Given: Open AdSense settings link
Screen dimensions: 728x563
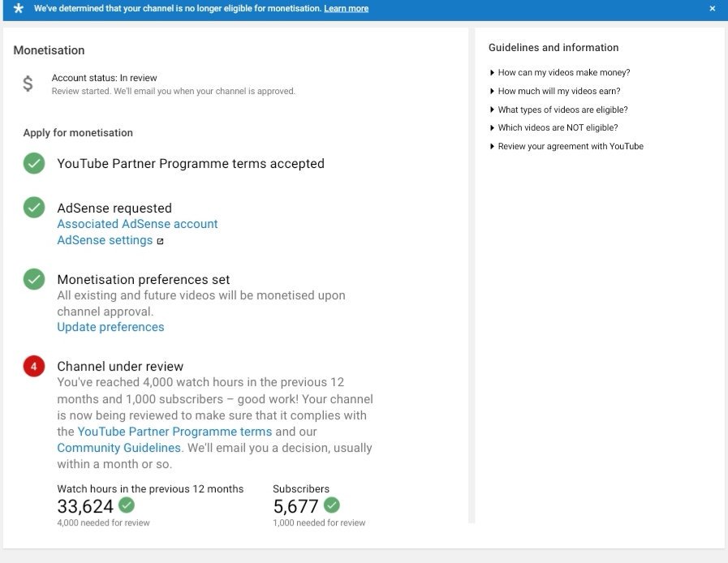Looking at the screenshot, I should [x=105, y=240].
